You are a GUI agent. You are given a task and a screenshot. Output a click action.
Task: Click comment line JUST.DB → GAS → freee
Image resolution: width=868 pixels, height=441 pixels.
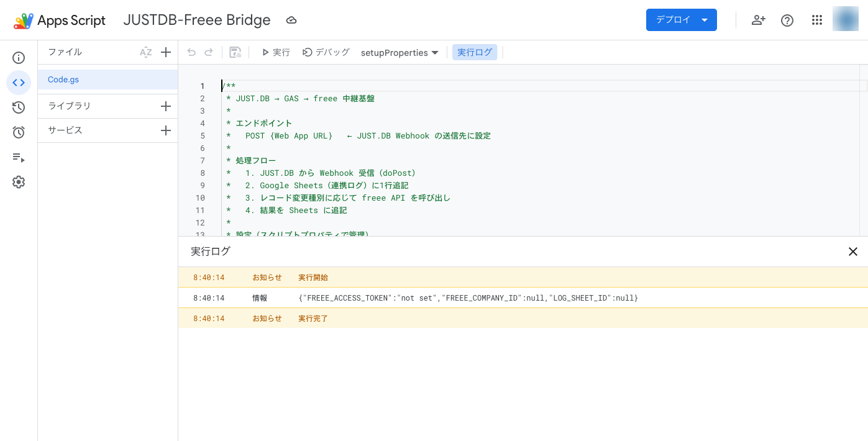pyautogui.click(x=301, y=98)
